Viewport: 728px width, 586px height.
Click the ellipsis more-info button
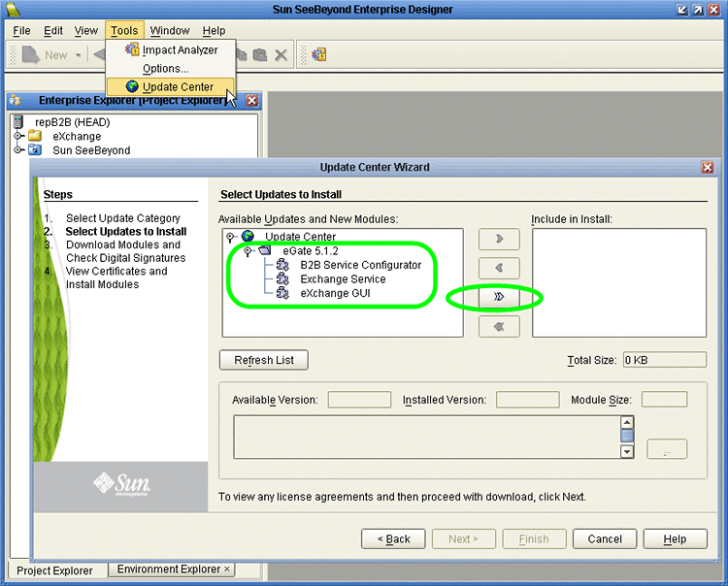click(x=667, y=449)
